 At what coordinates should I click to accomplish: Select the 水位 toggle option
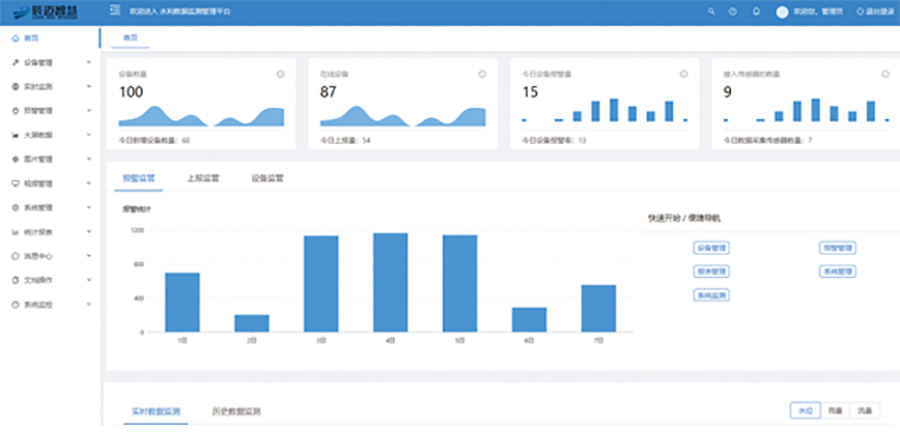pos(804,410)
